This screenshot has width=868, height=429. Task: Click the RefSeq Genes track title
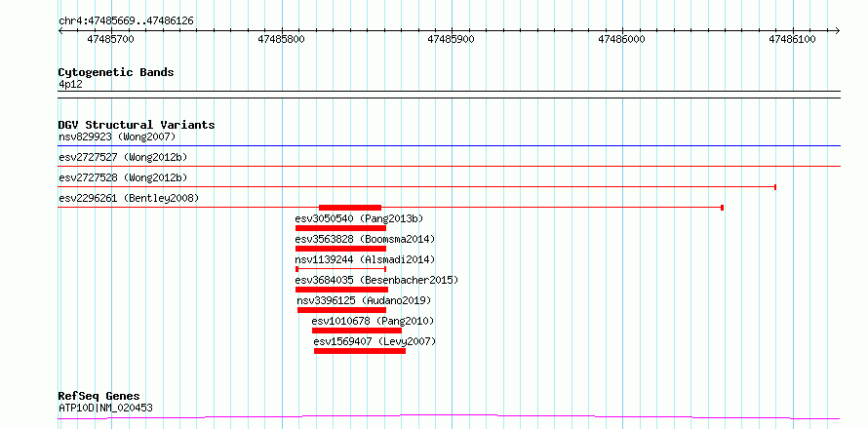click(99, 397)
